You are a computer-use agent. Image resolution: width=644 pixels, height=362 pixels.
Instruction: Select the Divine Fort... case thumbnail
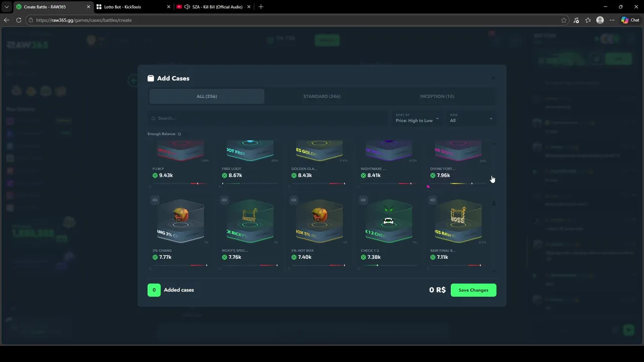(x=458, y=150)
